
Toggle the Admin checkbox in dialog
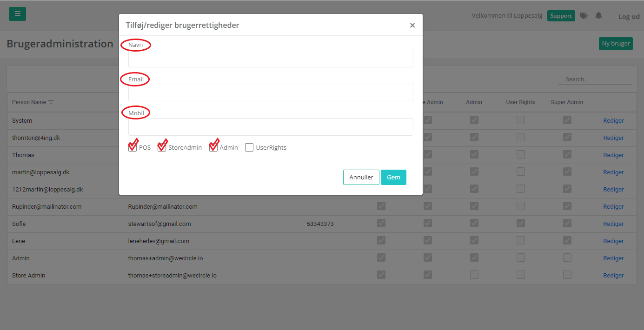(x=213, y=148)
